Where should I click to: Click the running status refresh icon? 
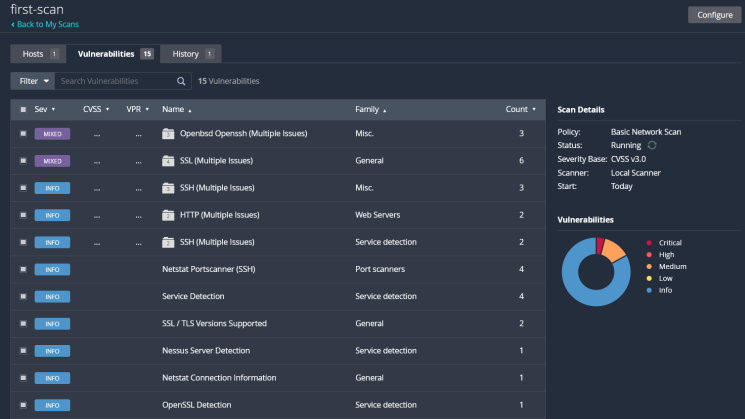click(652, 145)
